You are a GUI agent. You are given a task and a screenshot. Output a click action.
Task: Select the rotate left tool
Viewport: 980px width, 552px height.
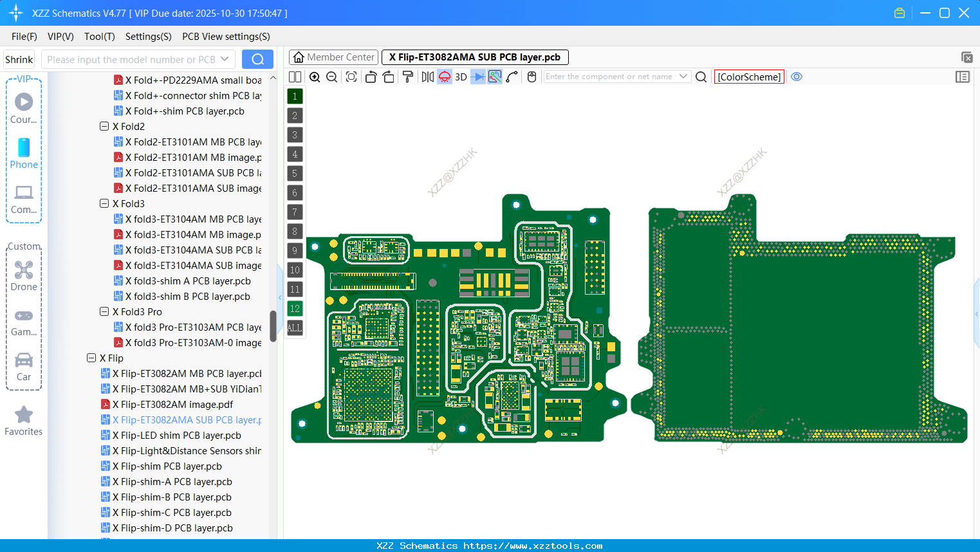click(371, 77)
